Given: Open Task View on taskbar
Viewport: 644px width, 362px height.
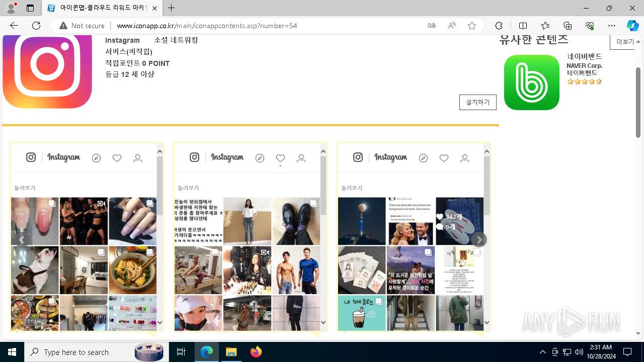Looking at the screenshot, I should click(181, 352).
